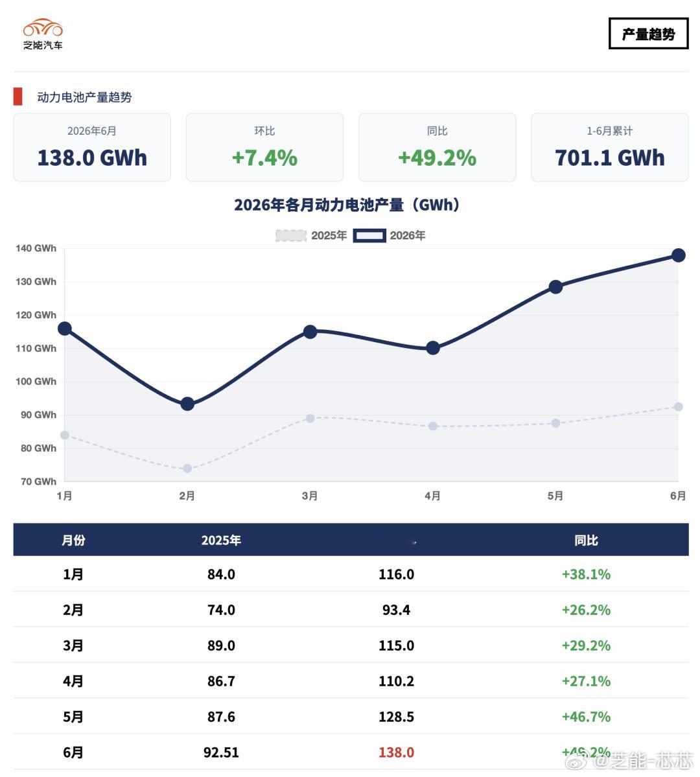
Task: Click the 2月 row label in table
Action: (73, 610)
